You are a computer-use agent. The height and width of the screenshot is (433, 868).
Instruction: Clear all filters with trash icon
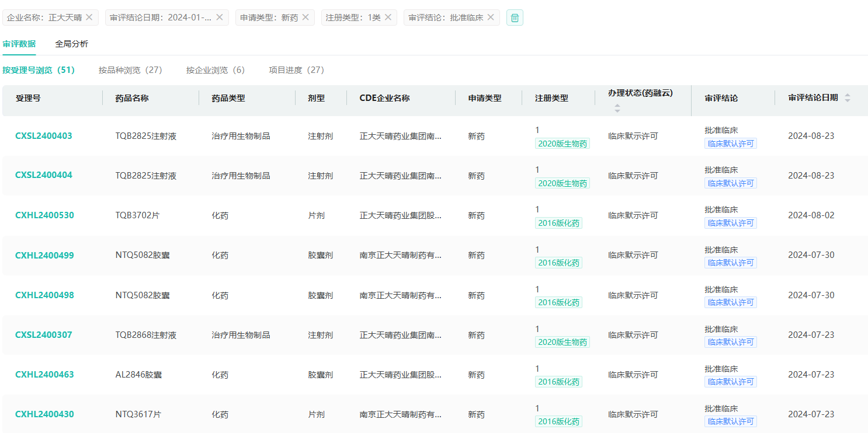click(x=515, y=18)
